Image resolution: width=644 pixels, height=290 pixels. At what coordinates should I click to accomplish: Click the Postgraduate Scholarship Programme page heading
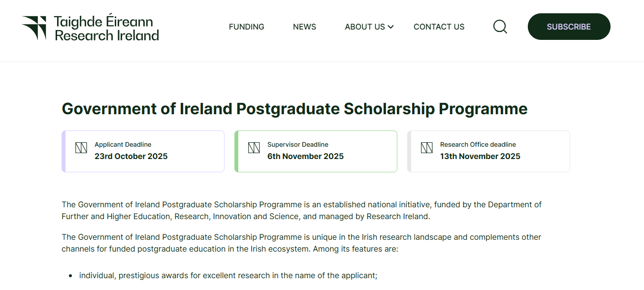294,109
